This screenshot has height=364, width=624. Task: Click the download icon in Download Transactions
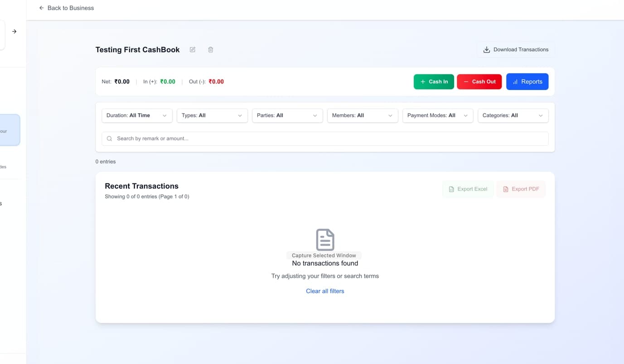pyautogui.click(x=487, y=50)
